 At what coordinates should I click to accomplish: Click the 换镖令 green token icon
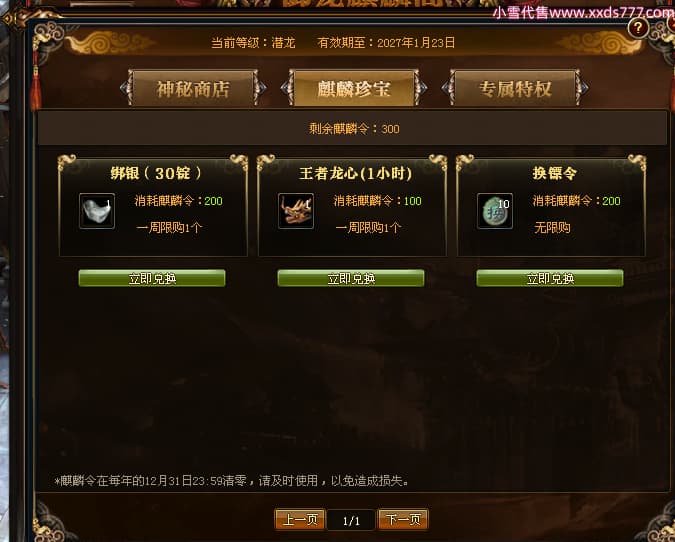495,211
